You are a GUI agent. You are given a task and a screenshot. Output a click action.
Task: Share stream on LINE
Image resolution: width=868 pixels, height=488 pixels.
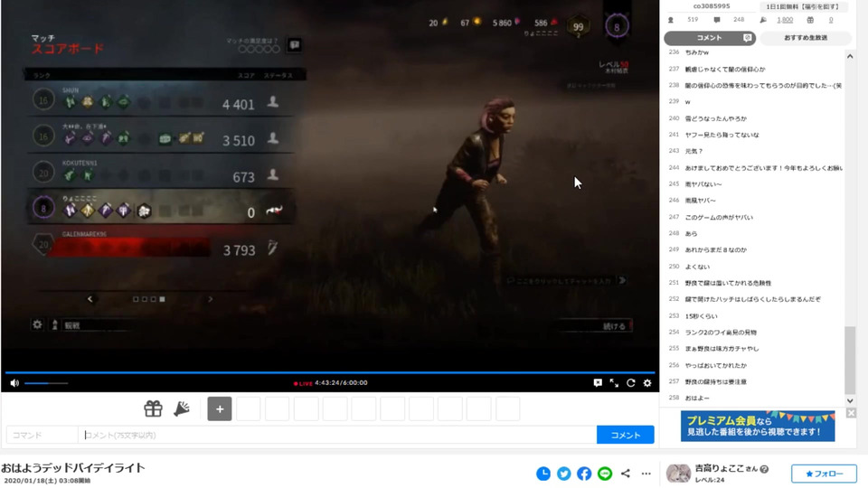tap(605, 474)
